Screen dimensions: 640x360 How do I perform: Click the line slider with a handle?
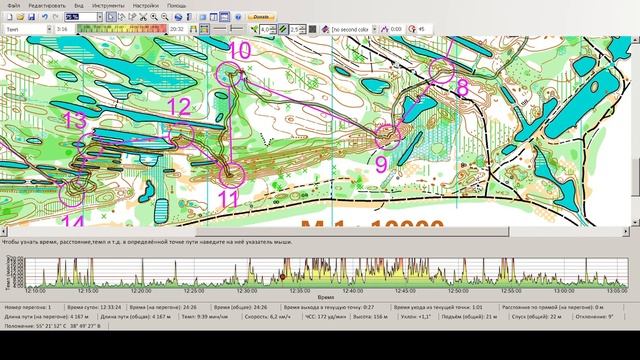(x=236, y=29)
